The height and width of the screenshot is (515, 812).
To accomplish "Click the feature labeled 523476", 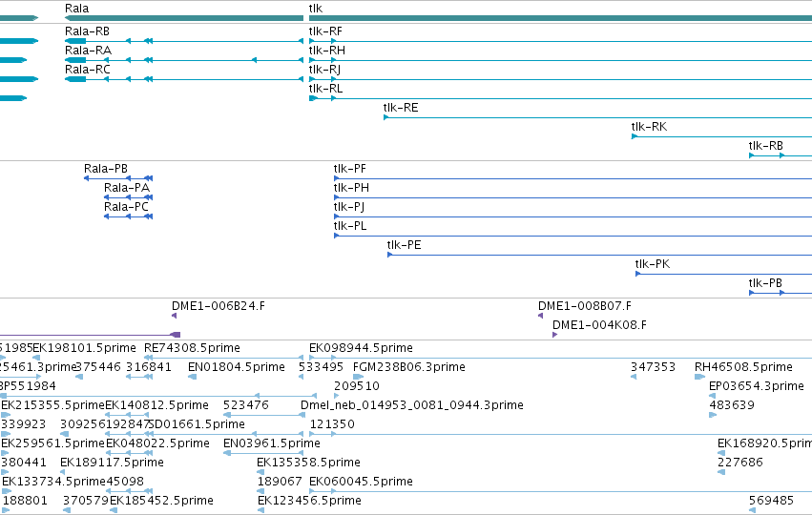I will coord(263,415).
